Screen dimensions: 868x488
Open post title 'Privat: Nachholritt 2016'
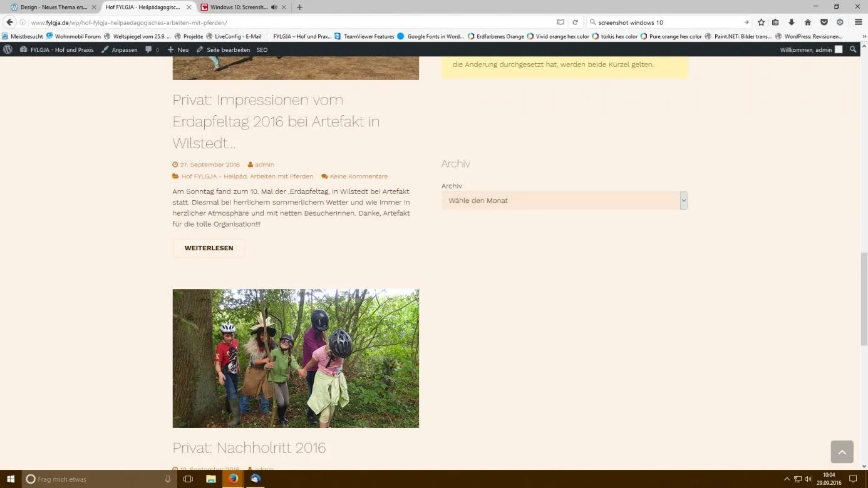click(249, 448)
